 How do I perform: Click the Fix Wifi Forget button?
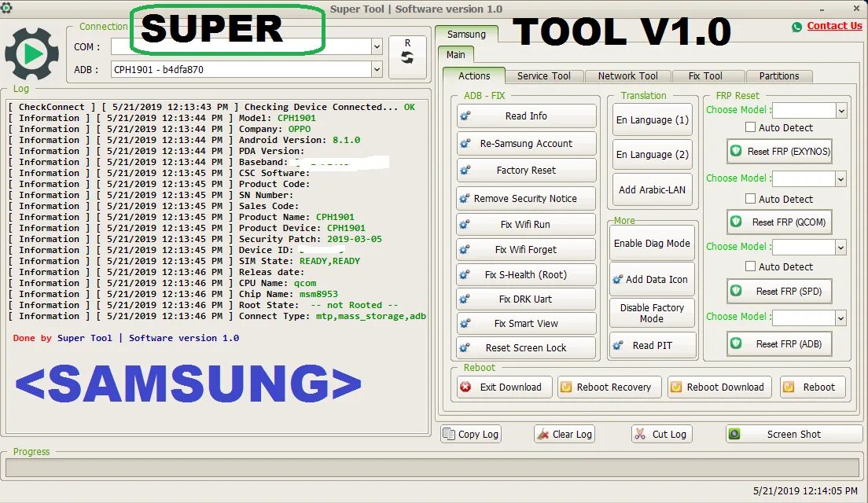point(527,250)
